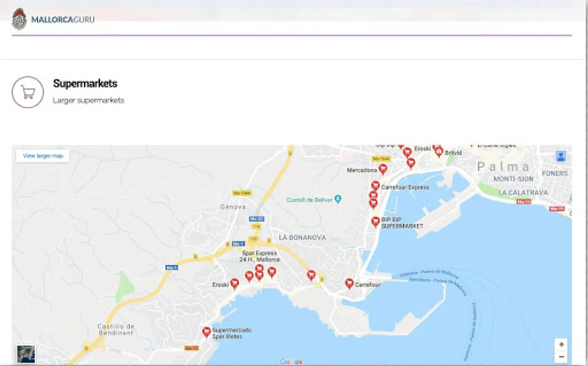
Task: Click the 'Palma' city label
Action: 503,167
